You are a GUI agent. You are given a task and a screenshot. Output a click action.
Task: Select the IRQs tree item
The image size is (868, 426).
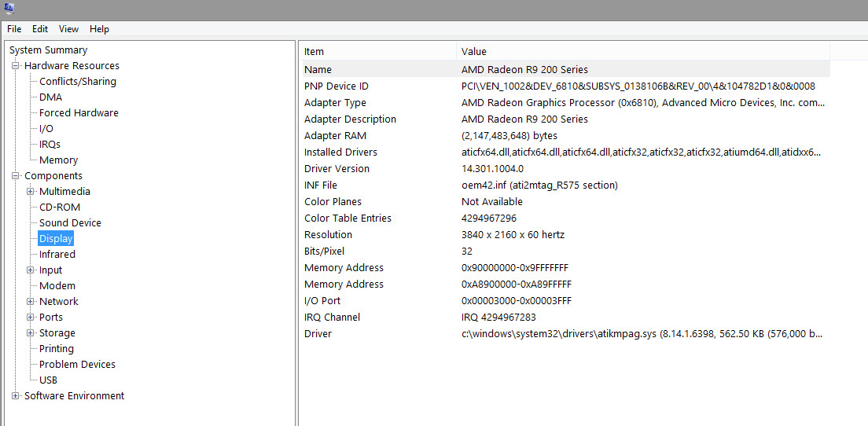50,145
